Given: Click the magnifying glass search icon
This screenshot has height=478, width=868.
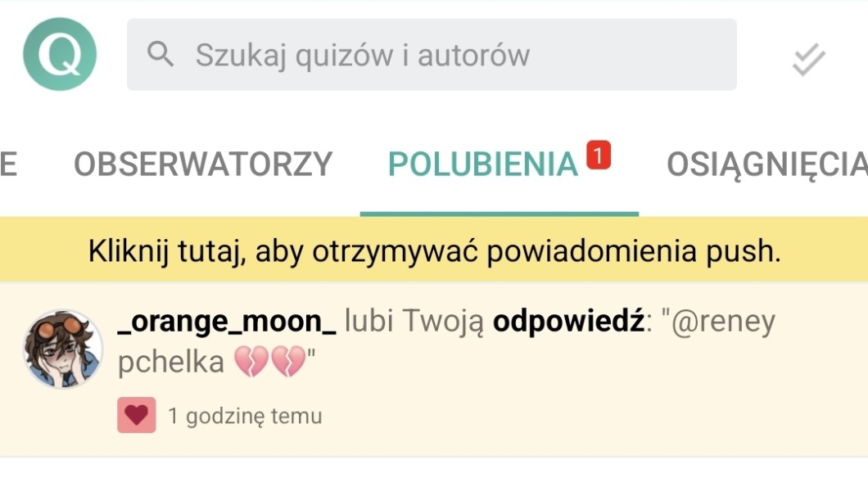Looking at the screenshot, I should [160, 55].
